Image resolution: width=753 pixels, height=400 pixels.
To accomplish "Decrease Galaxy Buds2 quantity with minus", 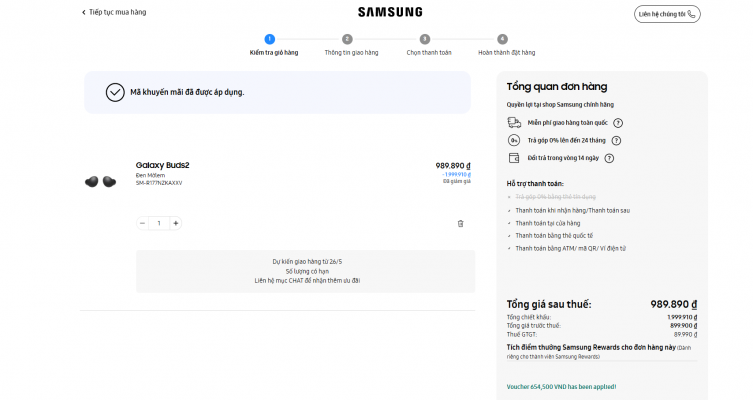I will click(142, 223).
